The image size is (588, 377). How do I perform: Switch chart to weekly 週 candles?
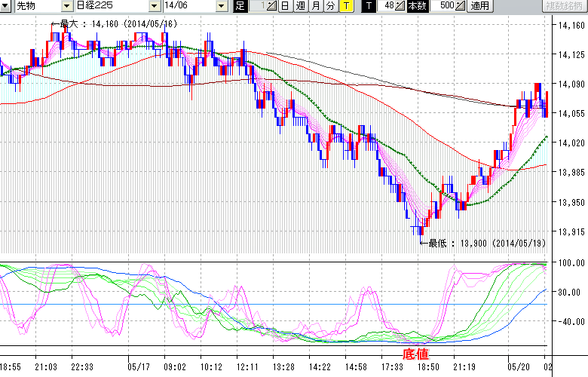pyautogui.click(x=300, y=6)
